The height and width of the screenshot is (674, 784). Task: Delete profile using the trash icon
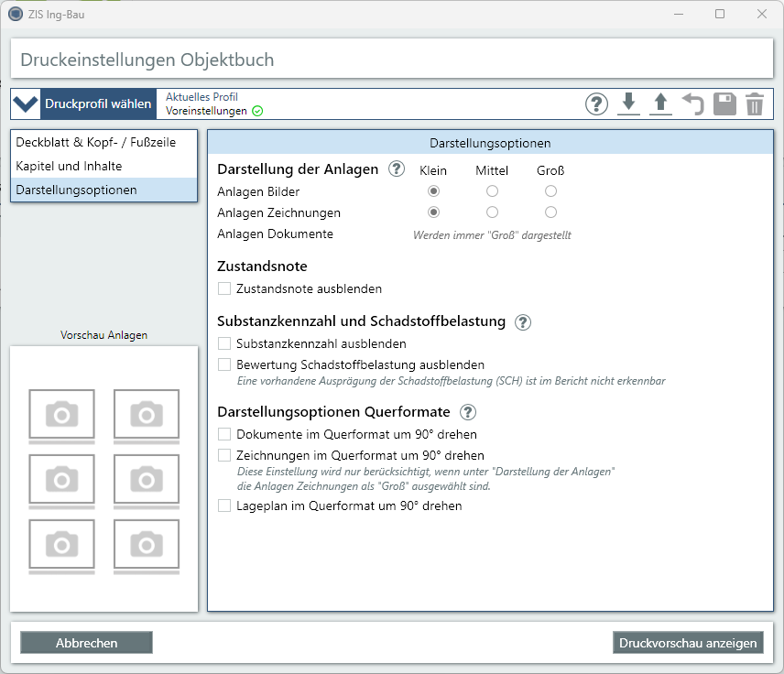click(754, 104)
